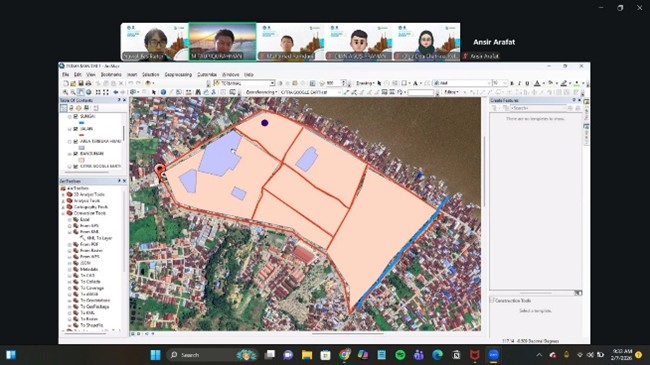Viewport: 650px width, 365px height.
Task: Select M. Taufiqurahman's video thumbnail
Action: coord(223,41)
